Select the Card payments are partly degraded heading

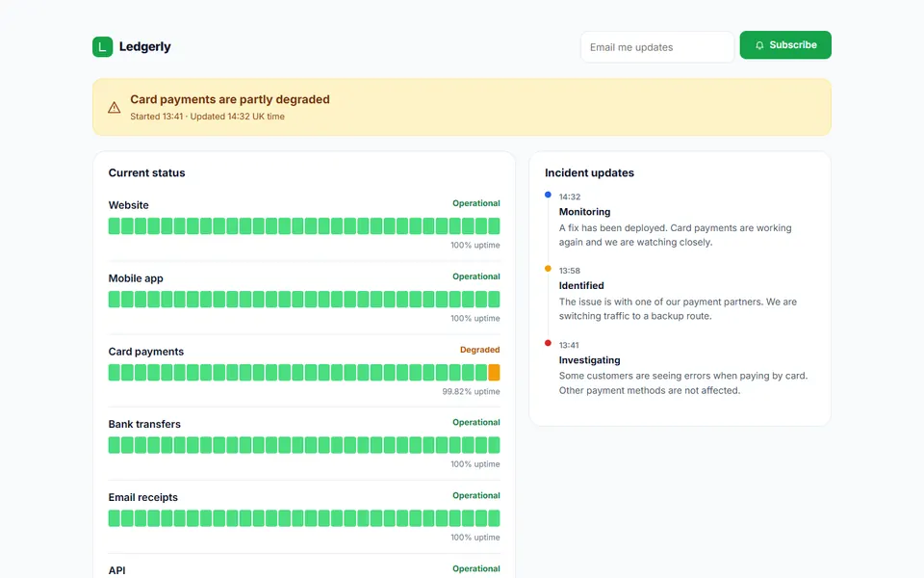tap(230, 99)
